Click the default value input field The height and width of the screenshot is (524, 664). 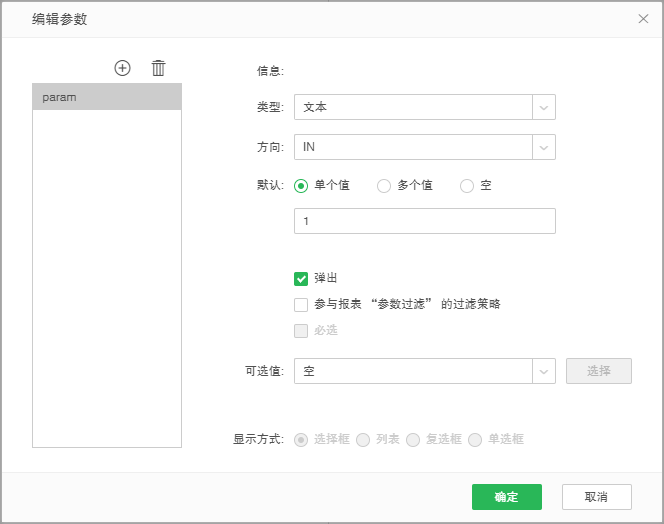tap(424, 221)
